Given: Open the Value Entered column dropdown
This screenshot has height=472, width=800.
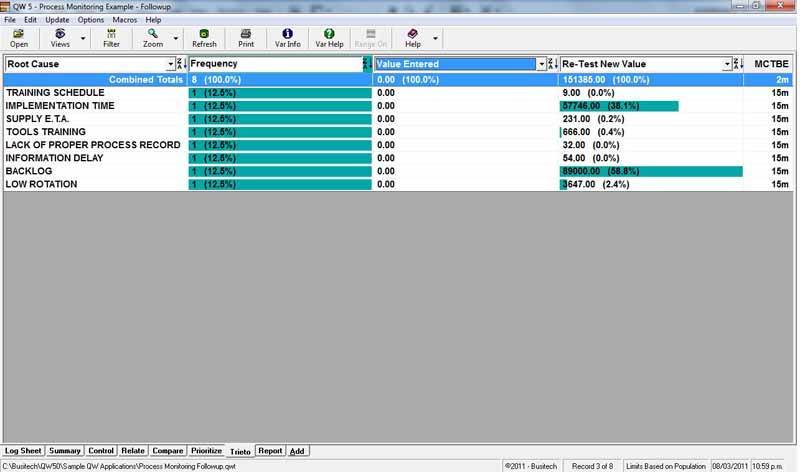Looking at the screenshot, I should coord(541,64).
